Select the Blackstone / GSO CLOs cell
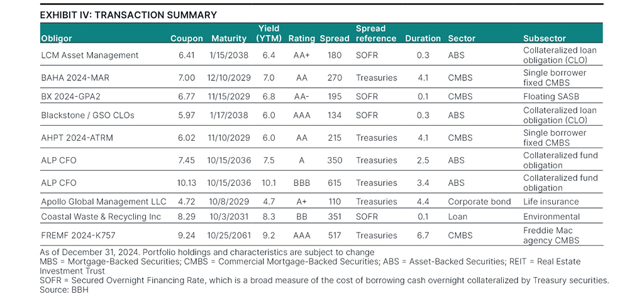This screenshot has height=299, width=644. tap(87, 115)
